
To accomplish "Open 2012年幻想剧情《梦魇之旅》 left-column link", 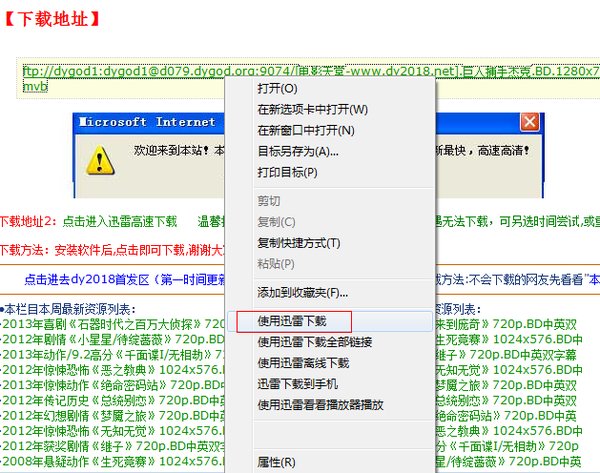I will click(x=114, y=416).
